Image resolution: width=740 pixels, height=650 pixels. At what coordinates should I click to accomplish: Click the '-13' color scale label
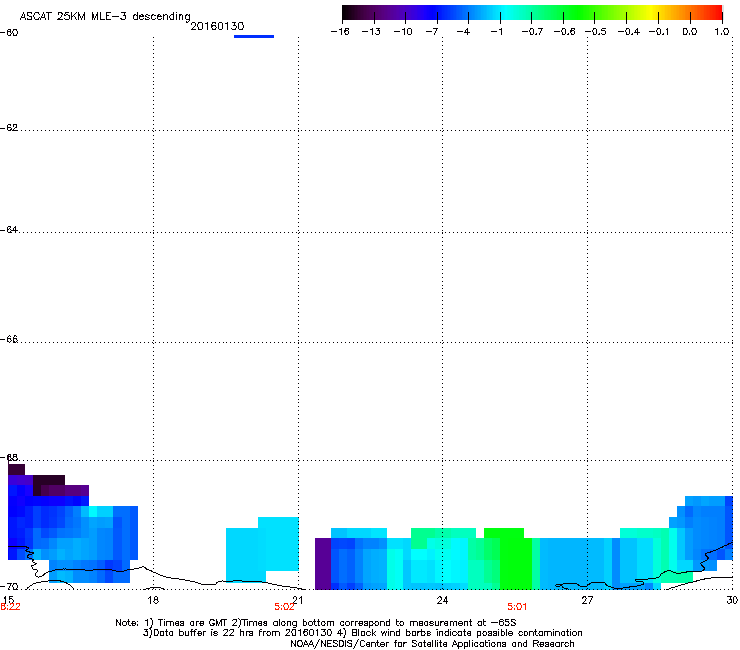tap(371, 32)
